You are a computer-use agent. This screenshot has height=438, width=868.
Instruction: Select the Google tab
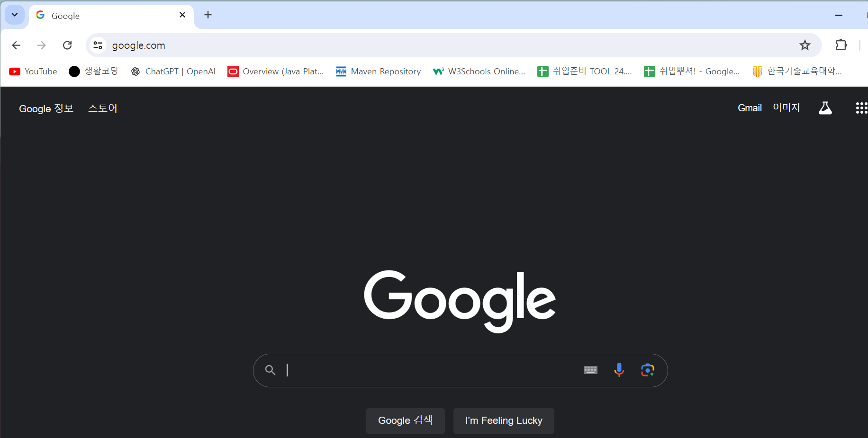pos(111,16)
